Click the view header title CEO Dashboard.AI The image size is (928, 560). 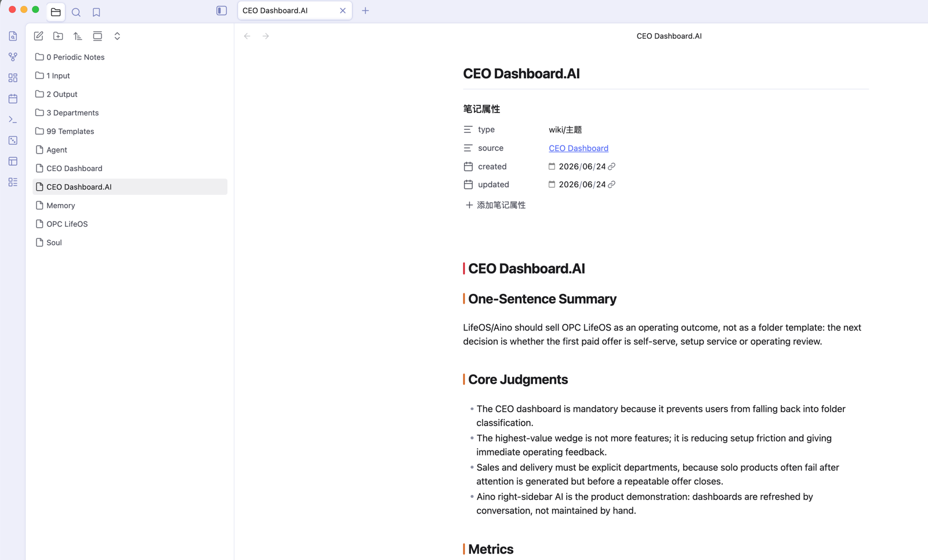(669, 36)
